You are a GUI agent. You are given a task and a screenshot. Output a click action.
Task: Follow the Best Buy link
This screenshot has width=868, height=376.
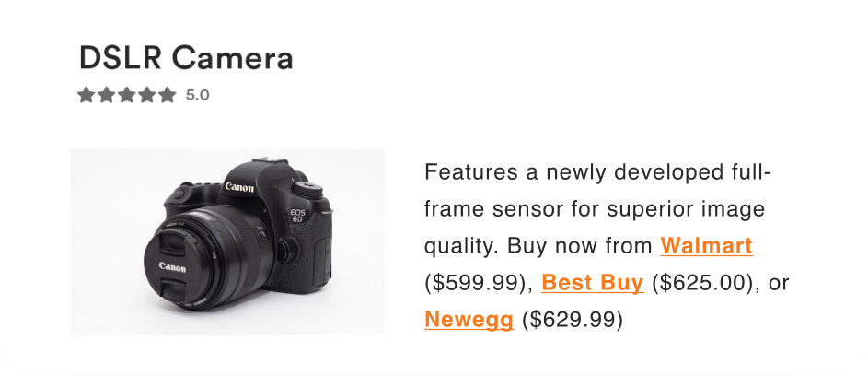click(593, 283)
